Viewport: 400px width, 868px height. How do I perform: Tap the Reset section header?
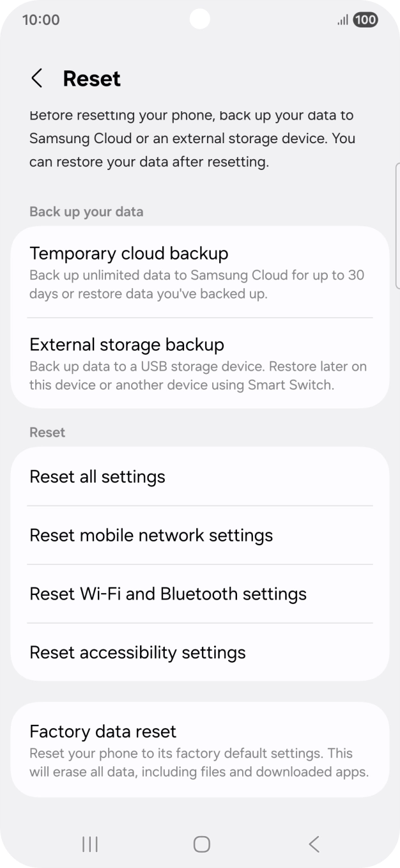(x=47, y=432)
